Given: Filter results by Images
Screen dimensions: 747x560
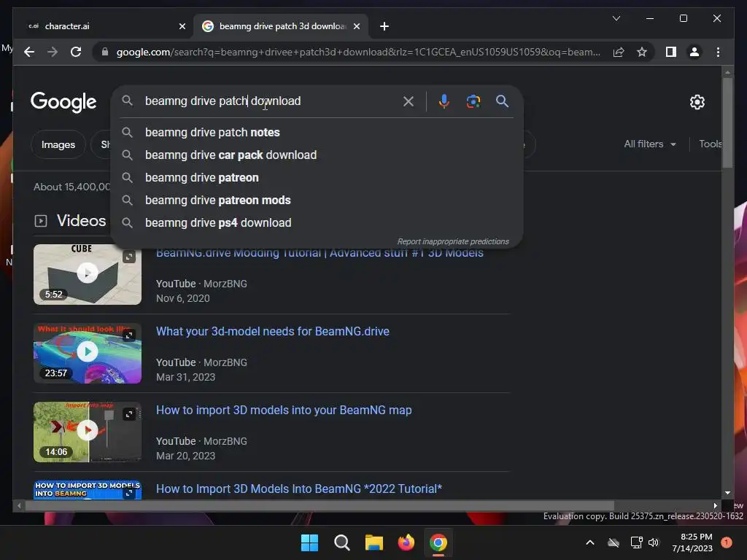Looking at the screenshot, I should (58, 144).
